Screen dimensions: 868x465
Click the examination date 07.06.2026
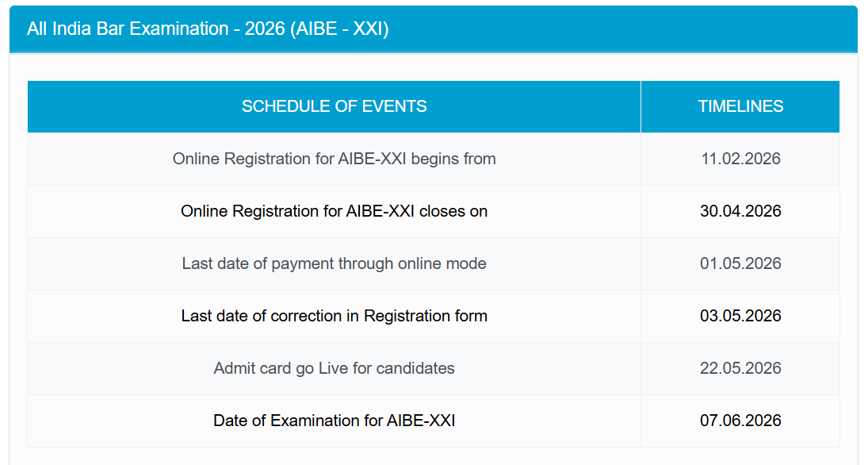coord(740,421)
